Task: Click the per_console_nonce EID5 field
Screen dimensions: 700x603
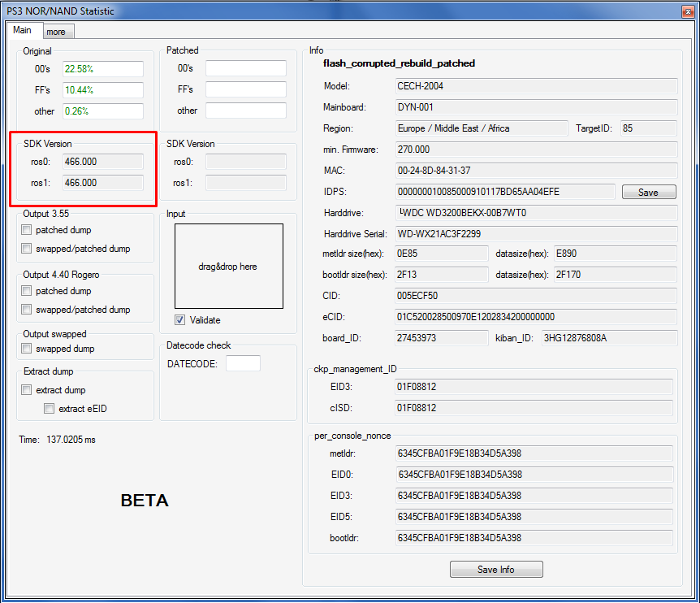Action: [534, 517]
